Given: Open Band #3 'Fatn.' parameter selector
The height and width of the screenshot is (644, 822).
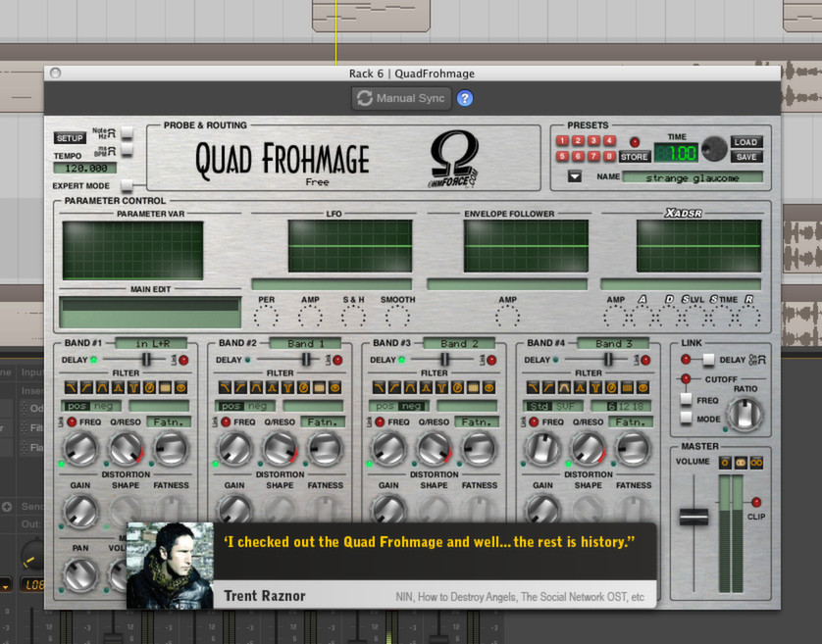Looking at the screenshot, I should (477, 421).
